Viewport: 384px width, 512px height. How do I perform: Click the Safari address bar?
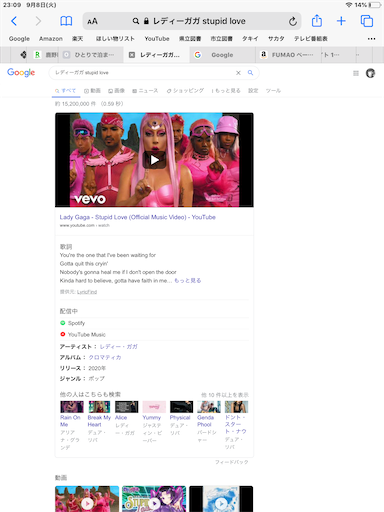tap(192, 21)
